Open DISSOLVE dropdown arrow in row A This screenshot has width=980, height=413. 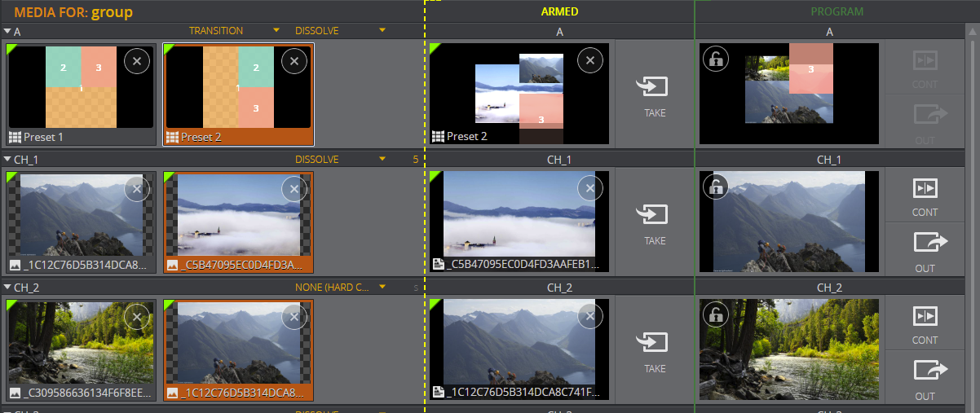click(382, 31)
